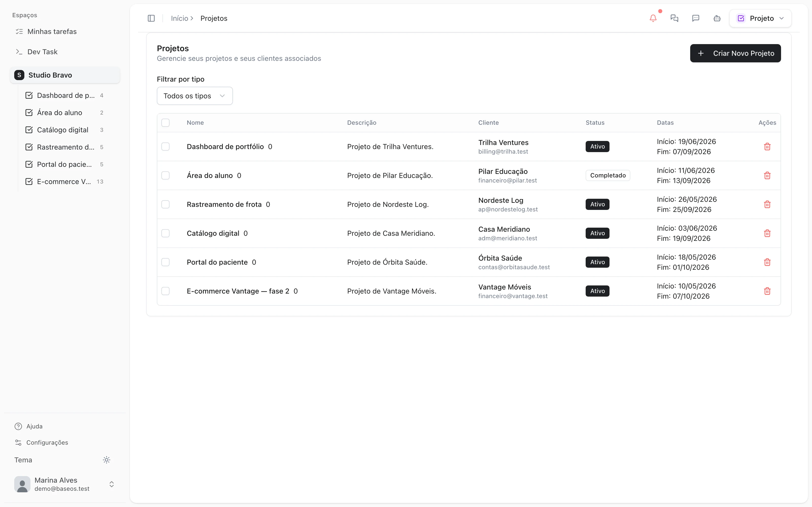Open the notifications bell icon
Screen dimensions: 812x507
point(653,18)
